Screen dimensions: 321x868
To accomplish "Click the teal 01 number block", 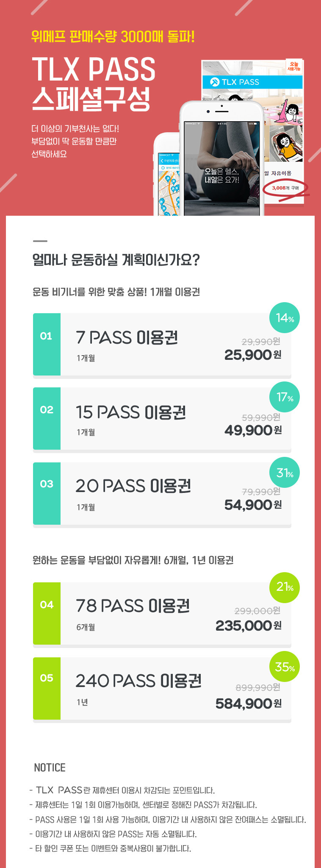I will pos(47,344).
